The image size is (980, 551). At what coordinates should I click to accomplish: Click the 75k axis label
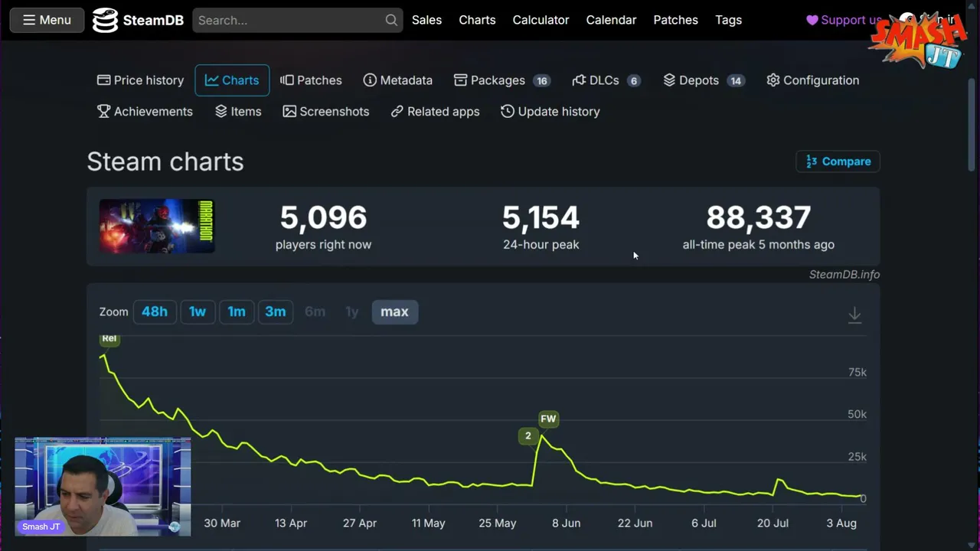[x=857, y=373]
